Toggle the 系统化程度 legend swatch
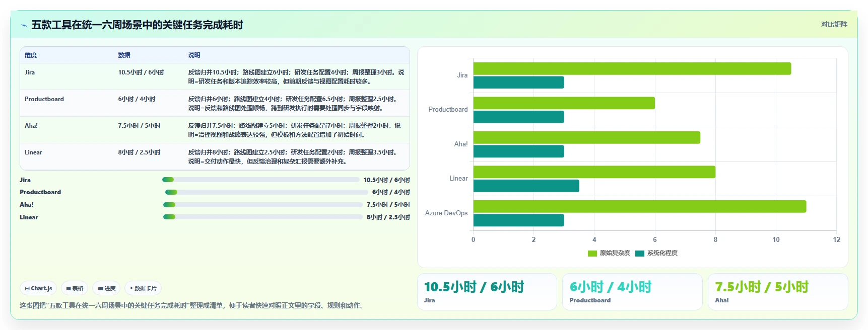Image resolution: width=868 pixels, height=330 pixels. (640, 254)
